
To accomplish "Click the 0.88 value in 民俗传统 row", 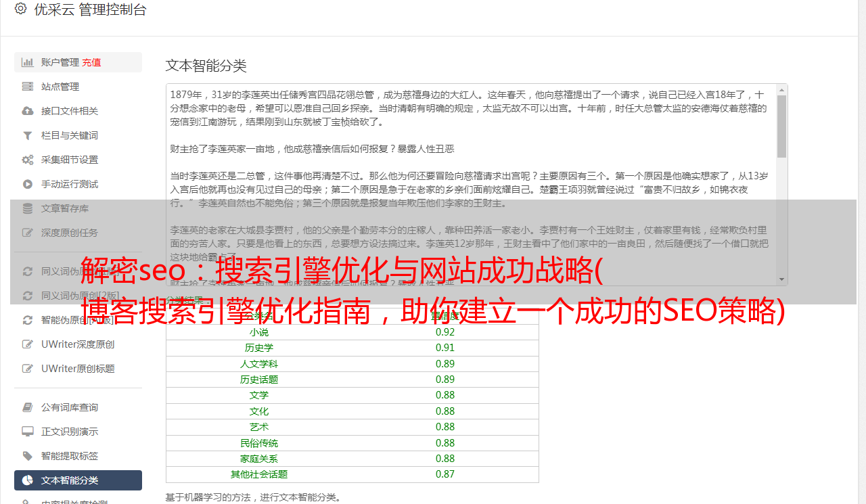I will click(x=445, y=443).
